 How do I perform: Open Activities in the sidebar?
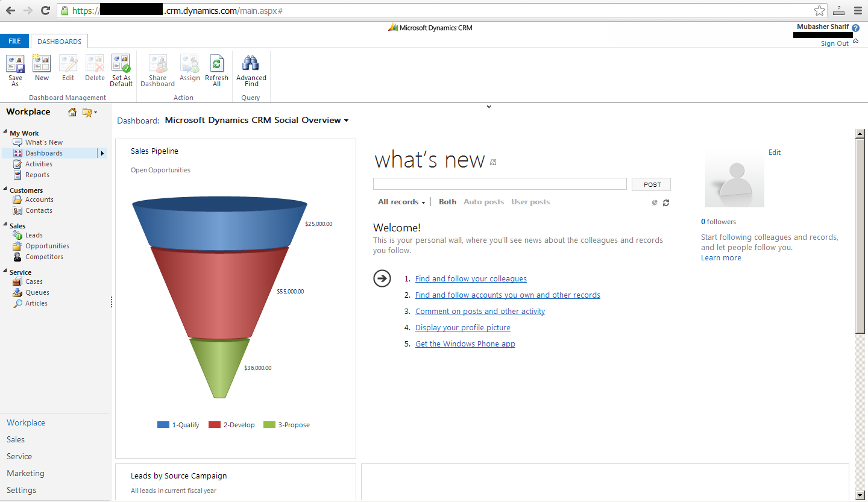(39, 164)
